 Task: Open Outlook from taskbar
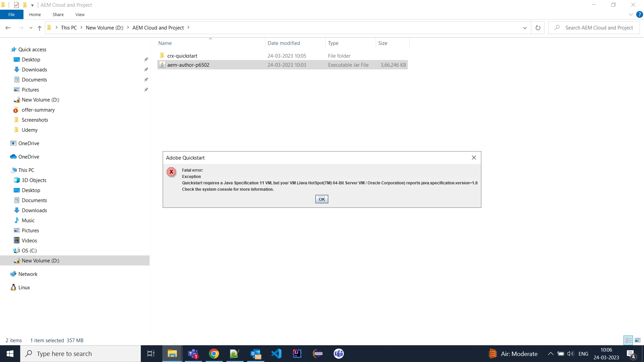point(256,354)
